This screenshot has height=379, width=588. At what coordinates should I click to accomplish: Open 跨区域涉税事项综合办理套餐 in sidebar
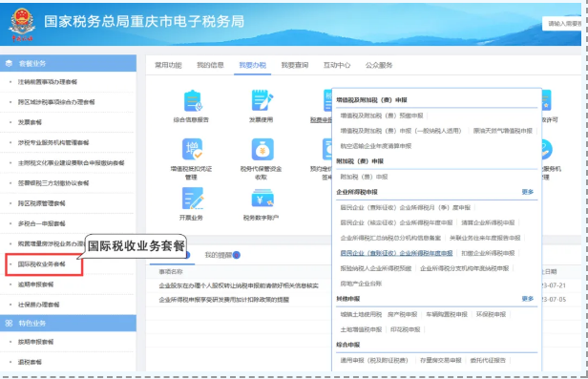(56, 102)
